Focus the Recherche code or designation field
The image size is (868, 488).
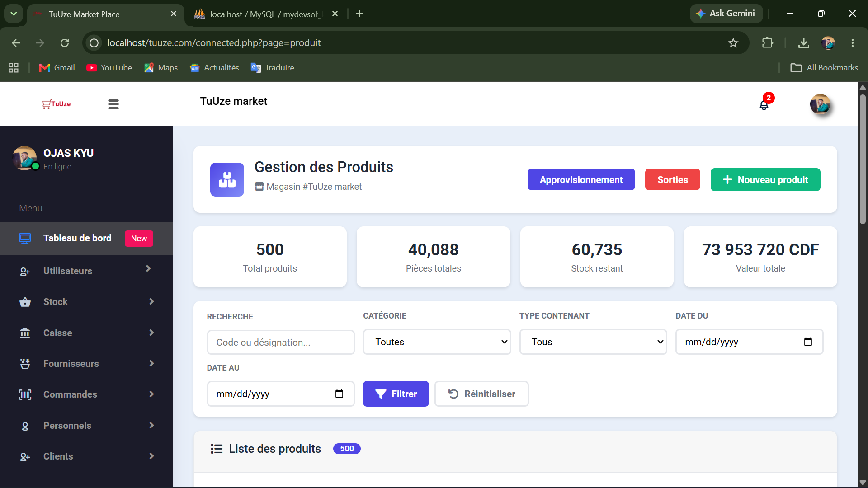pyautogui.click(x=281, y=343)
